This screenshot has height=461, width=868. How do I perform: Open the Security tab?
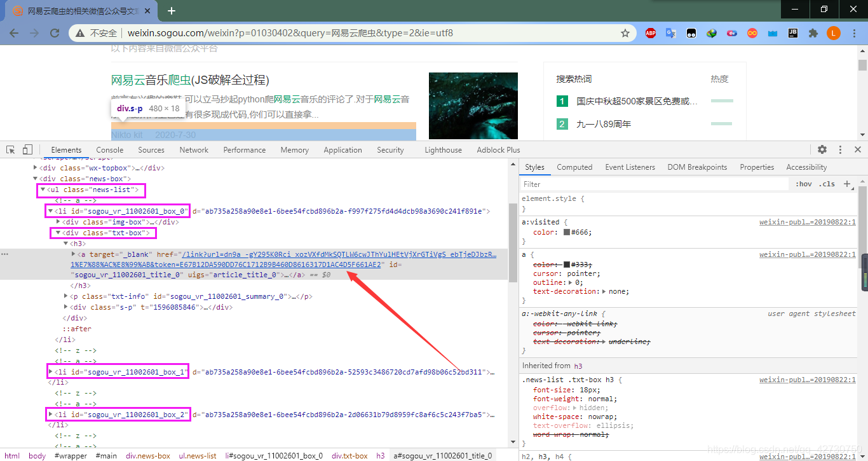coord(390,150)
